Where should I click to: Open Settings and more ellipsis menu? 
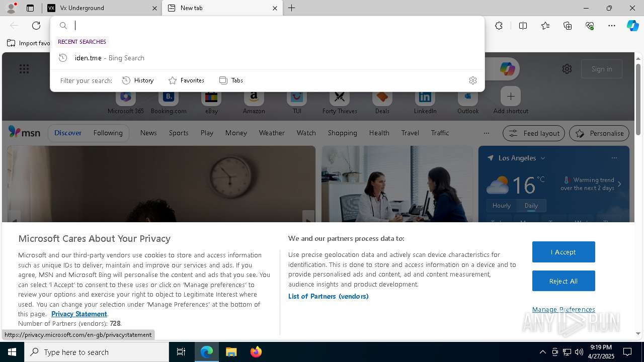click(x=612, y=26)
